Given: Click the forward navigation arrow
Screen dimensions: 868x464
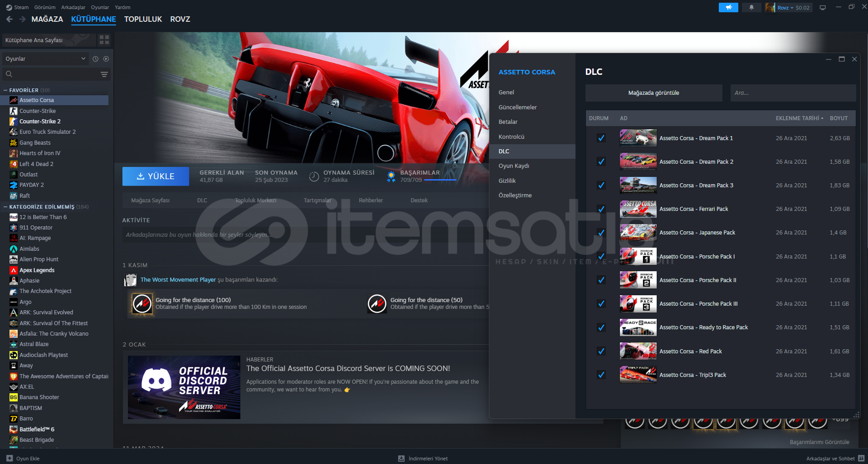Looking at the screenshot, I should [23, 19].
